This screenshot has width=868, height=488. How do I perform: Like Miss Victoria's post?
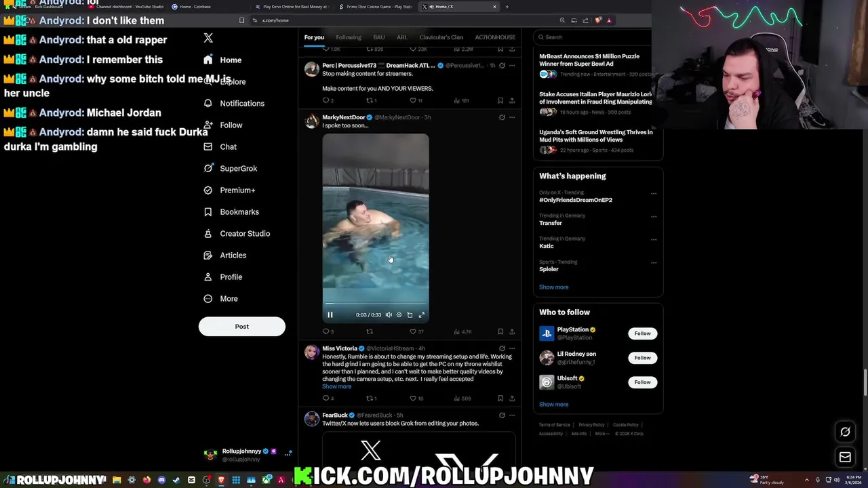[x=416, y=399]
